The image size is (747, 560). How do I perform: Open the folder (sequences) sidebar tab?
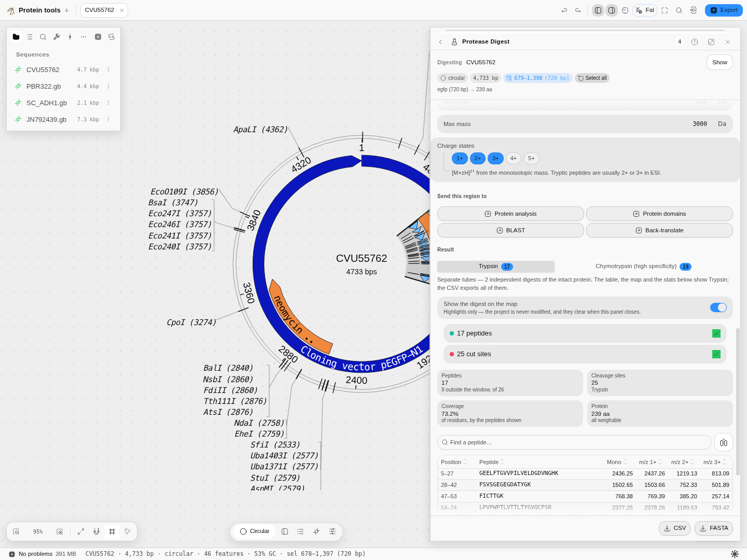(x=16, y=37)
